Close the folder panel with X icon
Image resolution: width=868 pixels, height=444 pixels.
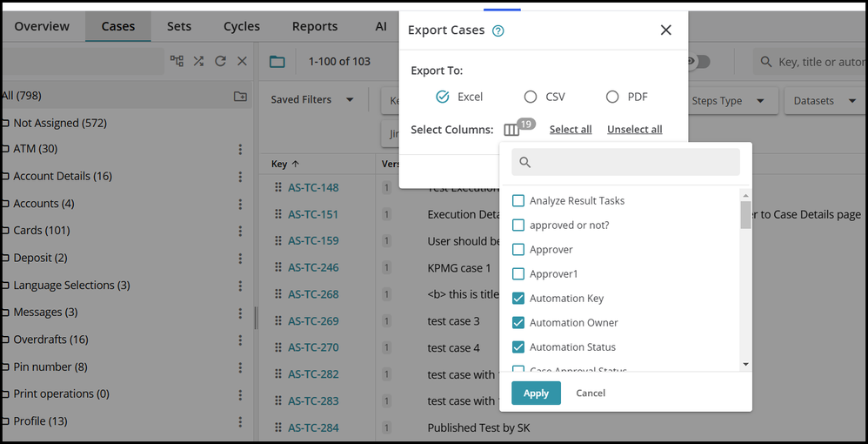[242, 61]
